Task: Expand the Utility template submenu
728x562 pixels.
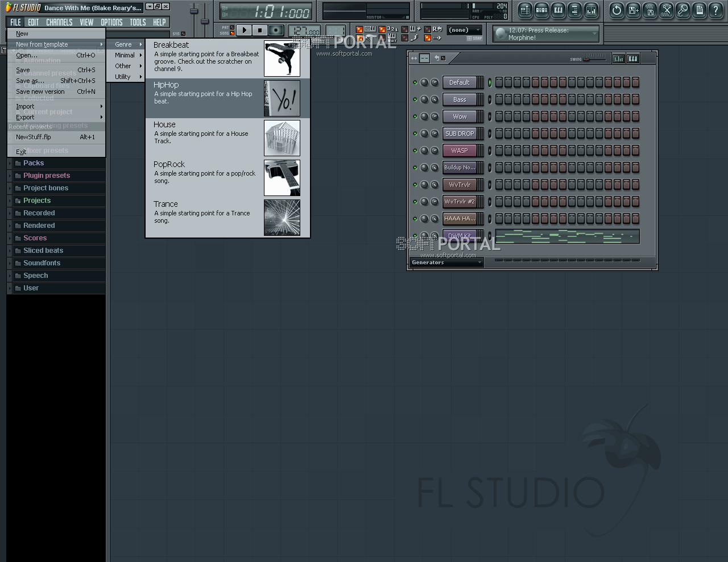Action: [x=125, y=77]
